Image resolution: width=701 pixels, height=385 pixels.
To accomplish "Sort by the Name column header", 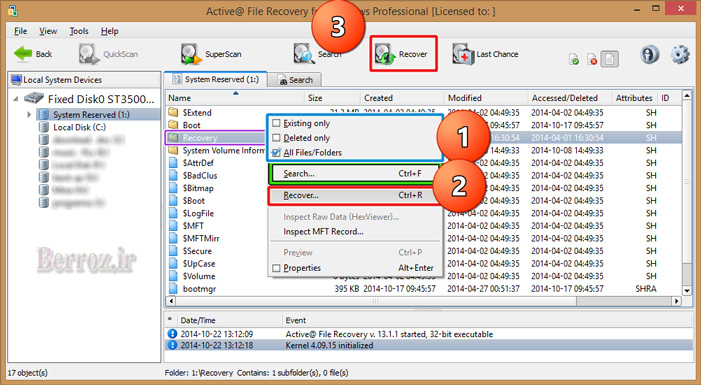I will click(235, 97).
